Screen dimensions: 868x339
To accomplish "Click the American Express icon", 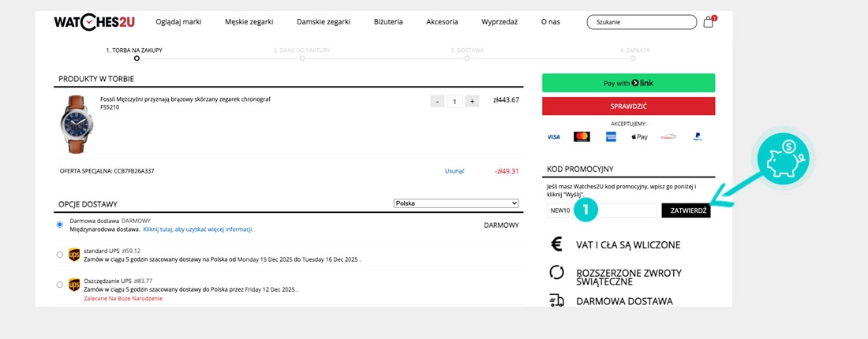I will pyautogui.click(x=610, y=136).
